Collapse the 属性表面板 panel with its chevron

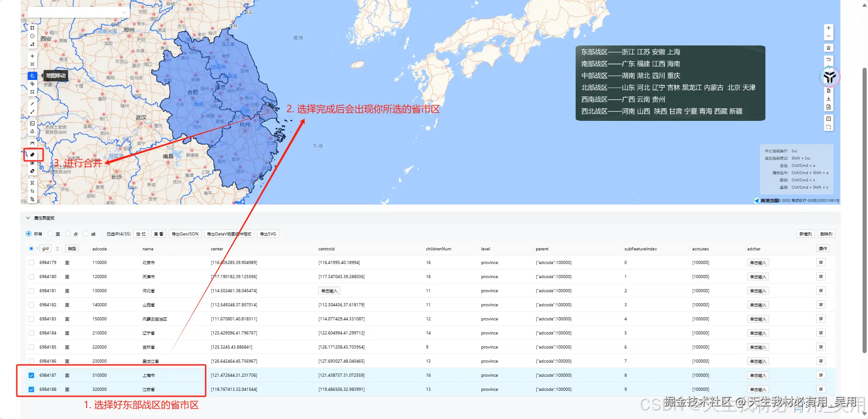tap(28, 218)
